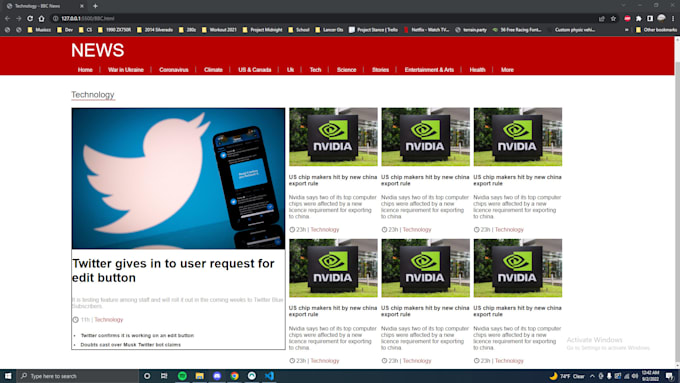This screenshot has height=383, width=680.
Task: Open 'Twitter confirms it is working on an edit button'
Action: click(137, 335)
